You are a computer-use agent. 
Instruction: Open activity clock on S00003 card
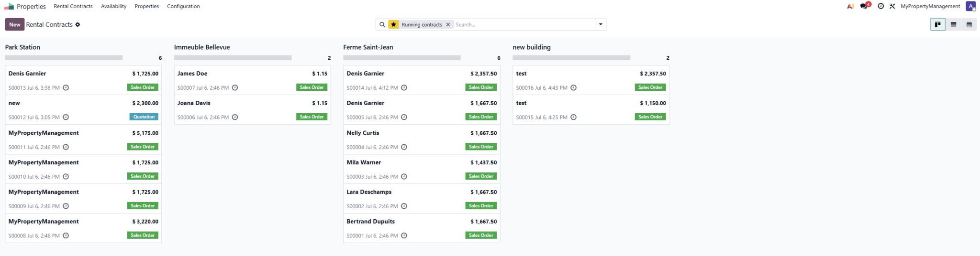coord(404,177)
